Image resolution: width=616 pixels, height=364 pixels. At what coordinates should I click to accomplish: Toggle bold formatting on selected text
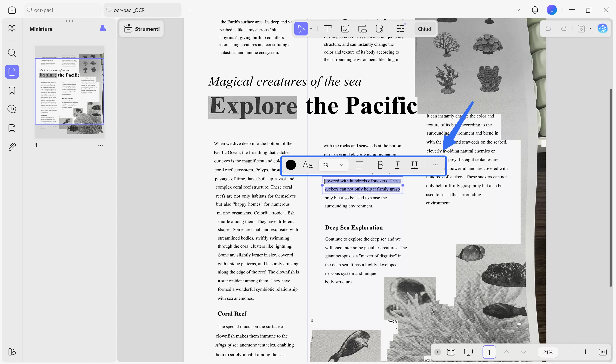tap(380, 165)
